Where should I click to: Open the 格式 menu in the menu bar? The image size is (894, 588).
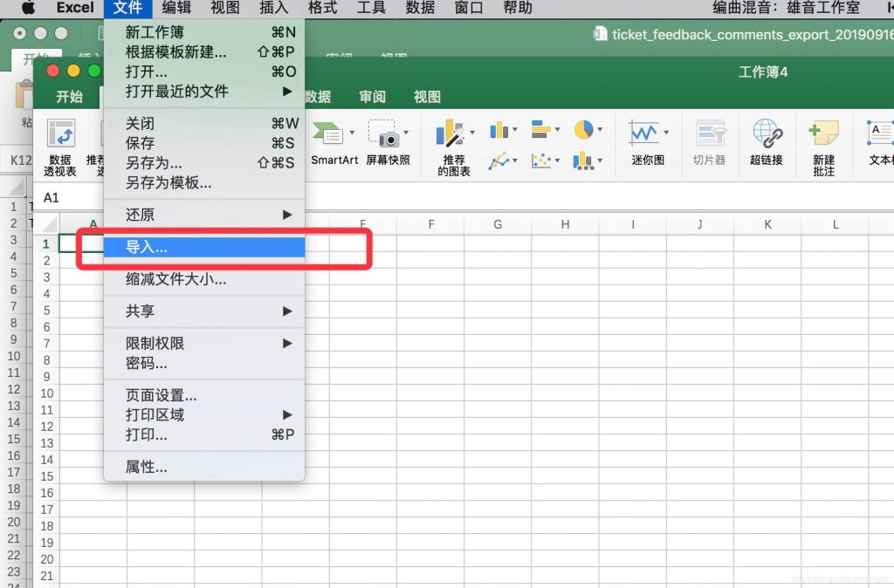[323, 7]
